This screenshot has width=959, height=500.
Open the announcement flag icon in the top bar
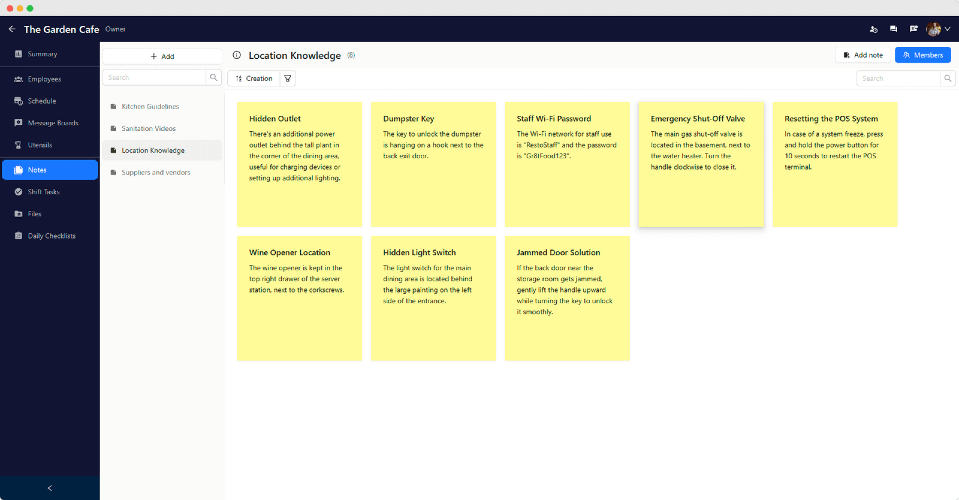pos(914,29)
